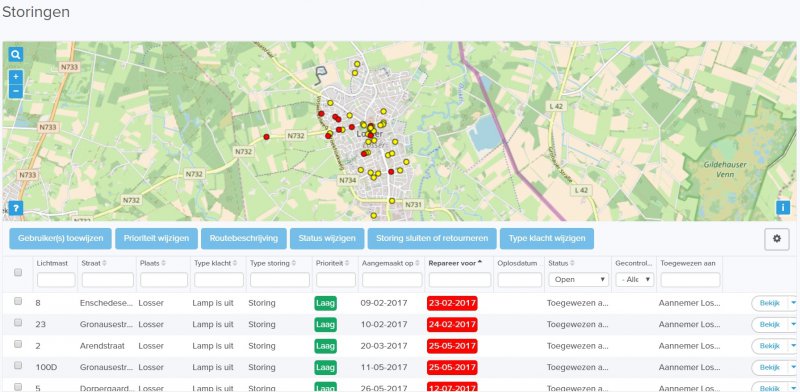Click Type klacht wijzigen button
Image resolution: width=800 pixels, height=392 pixels.
[x=547, y=238]
